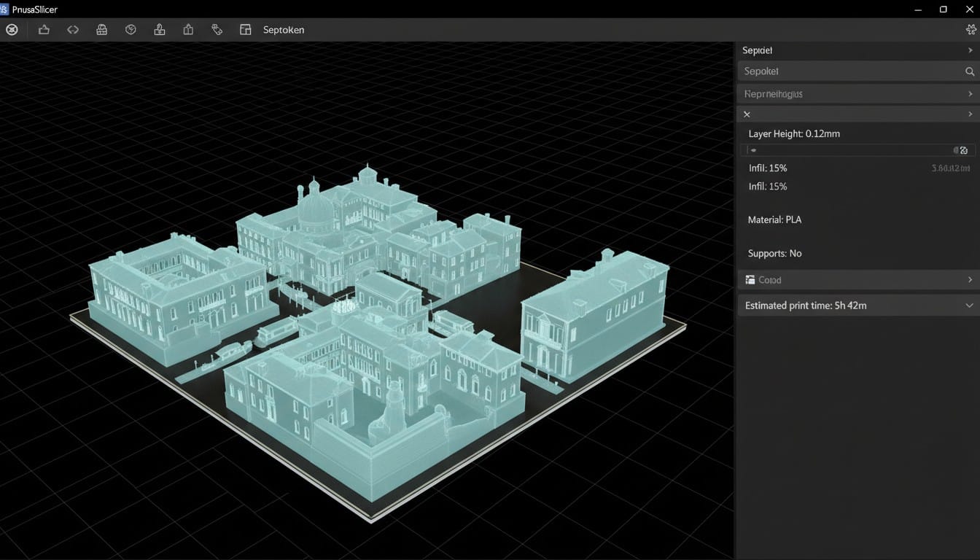Click the Material: PLA setting

tap(774, 219)
